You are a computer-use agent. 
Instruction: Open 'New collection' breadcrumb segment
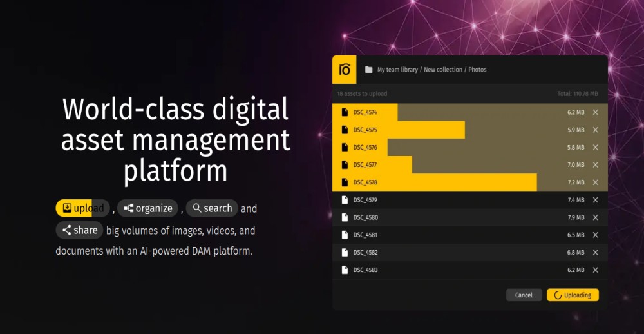coord(442,70)
